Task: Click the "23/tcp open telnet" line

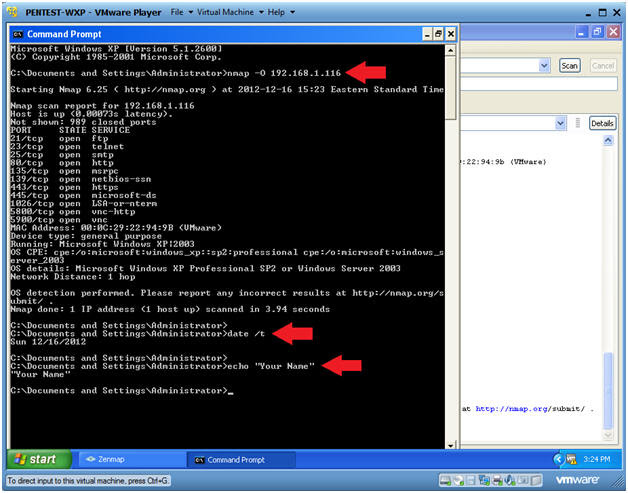Action: point(67,147)
